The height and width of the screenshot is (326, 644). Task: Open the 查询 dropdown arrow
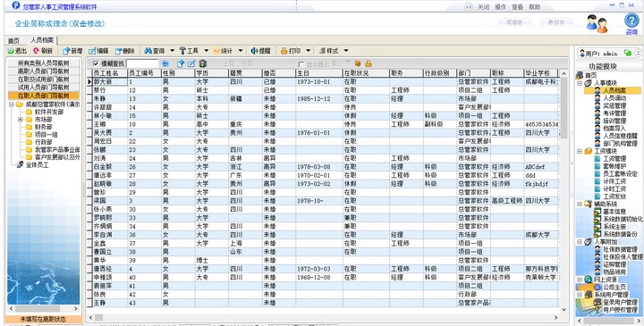coord(172,51)
